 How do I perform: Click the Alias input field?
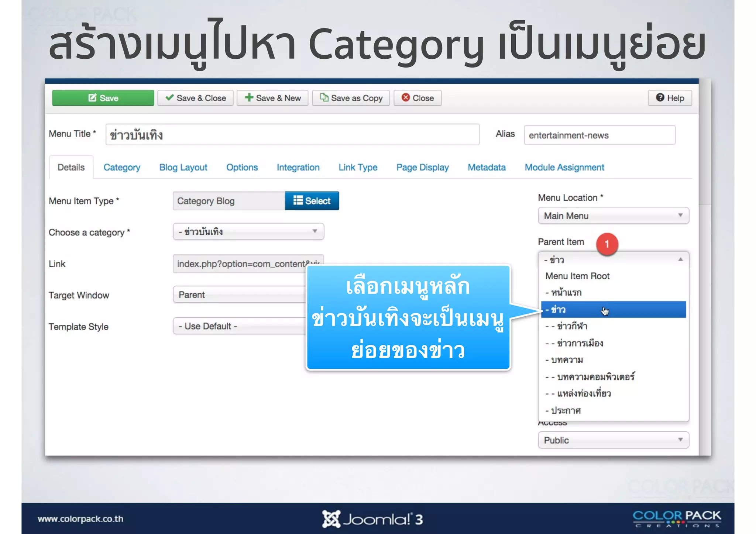click(x=599, y=135)
